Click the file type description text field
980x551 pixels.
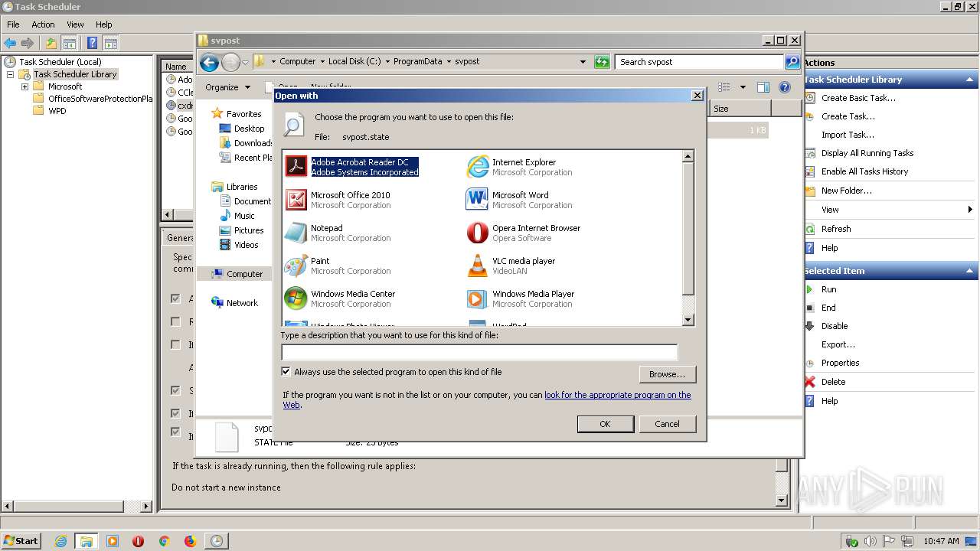(x=479, y=352)
